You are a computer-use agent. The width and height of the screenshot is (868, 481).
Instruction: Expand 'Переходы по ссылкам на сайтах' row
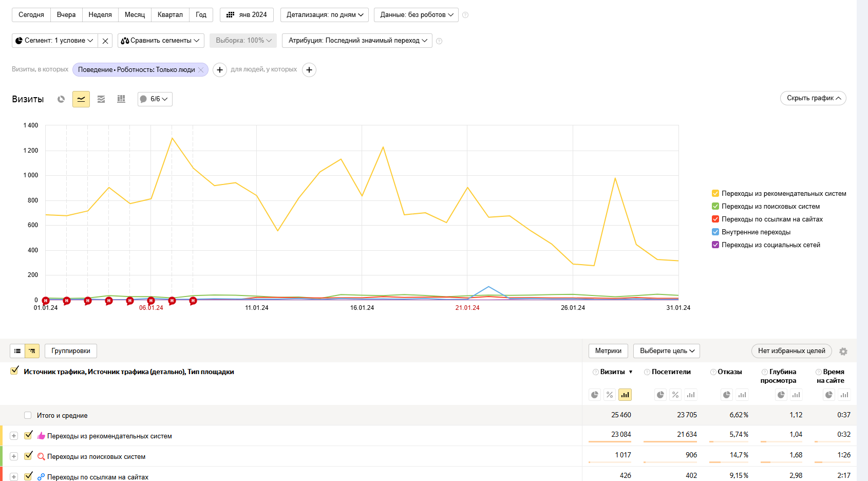point(14,477)
